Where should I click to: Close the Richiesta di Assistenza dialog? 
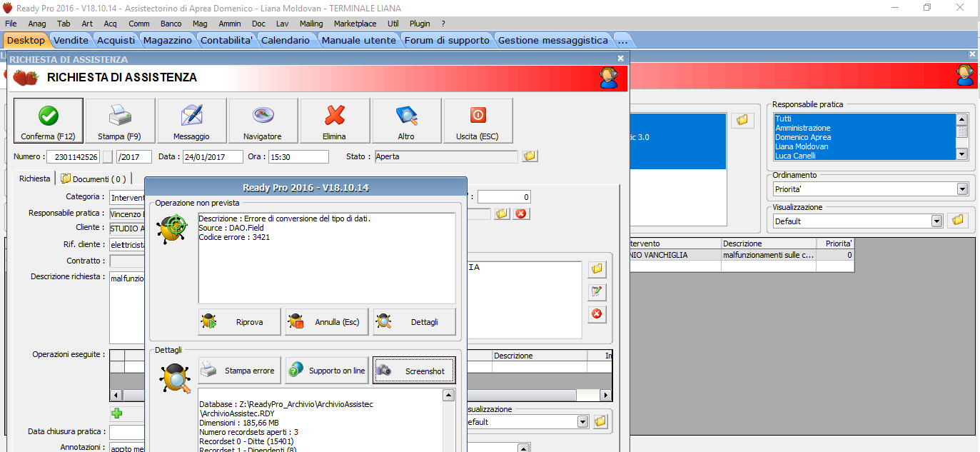click(x=620, y=59)
